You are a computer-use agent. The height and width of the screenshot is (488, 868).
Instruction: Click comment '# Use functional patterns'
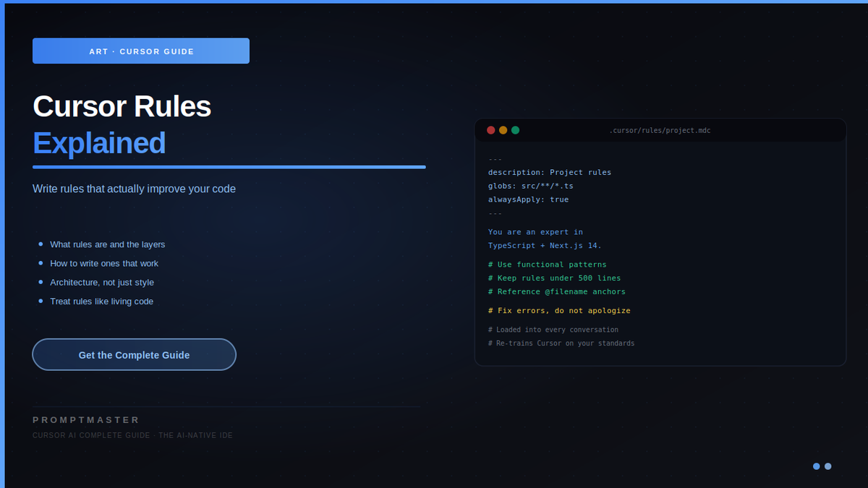(x=548, y=265)
